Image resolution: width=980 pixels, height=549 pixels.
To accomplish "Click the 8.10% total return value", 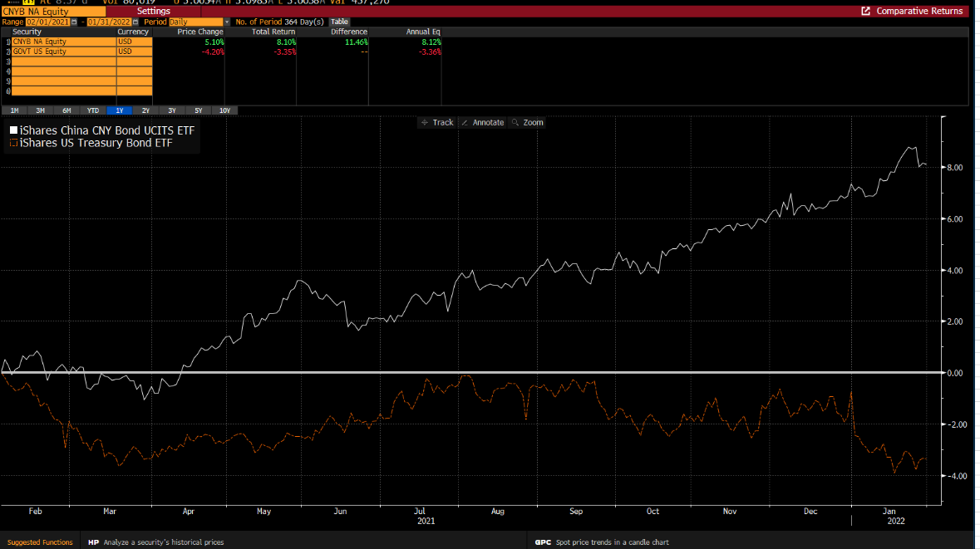I will point(286,42).
